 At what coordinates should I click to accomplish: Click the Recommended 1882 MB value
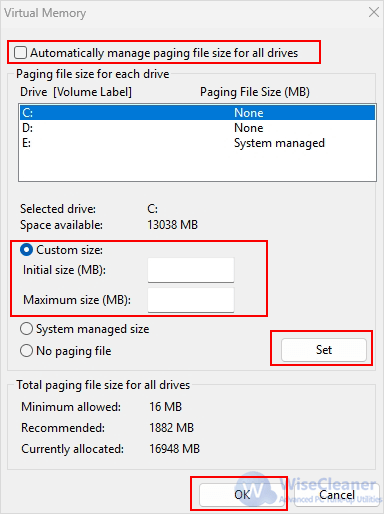pos(171,428)
